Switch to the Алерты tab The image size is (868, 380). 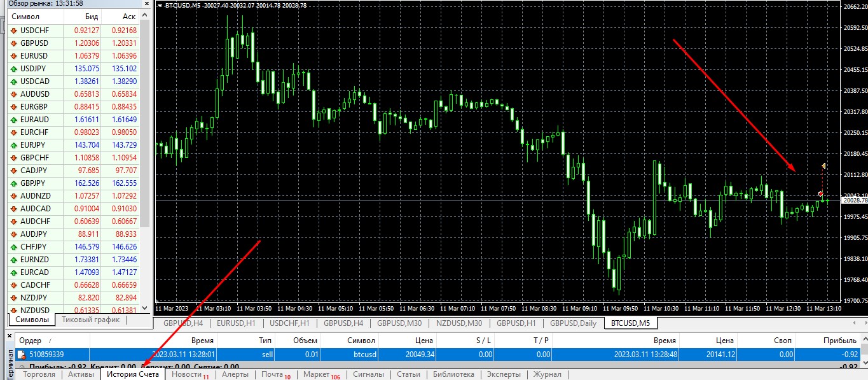point(235,374)
